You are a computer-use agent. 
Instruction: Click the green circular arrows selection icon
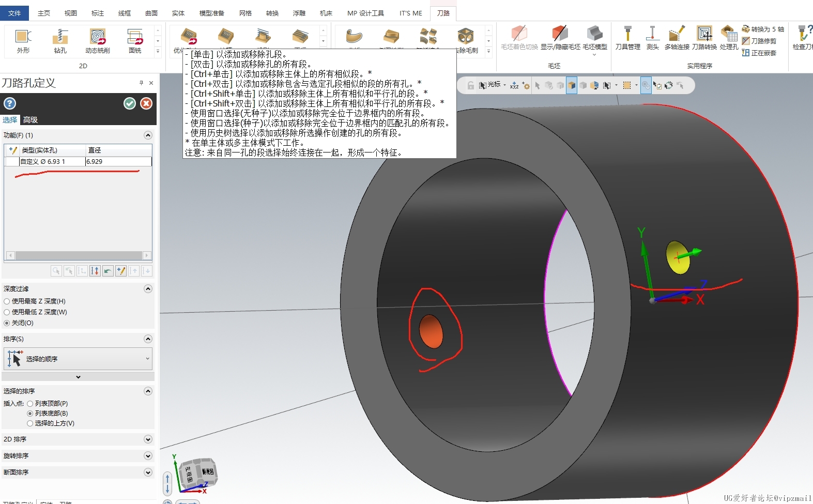[x=669, y=85]
